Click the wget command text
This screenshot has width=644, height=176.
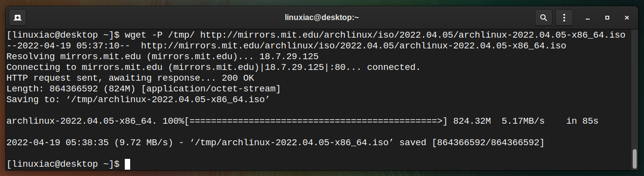[136, 35]
